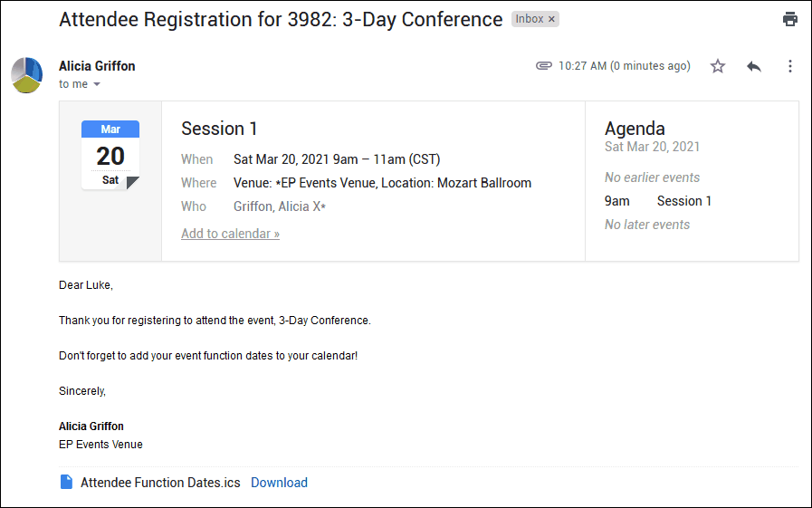Open the Add to calendar link
This screenshot has width=812, height=508.
[230, 234]
